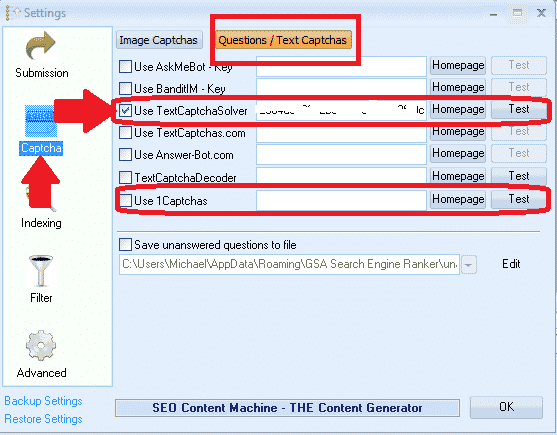Uncheck Use TextCaptchaSolver
The height and width of the screenshot is (435, 557).
coord(125,111)
